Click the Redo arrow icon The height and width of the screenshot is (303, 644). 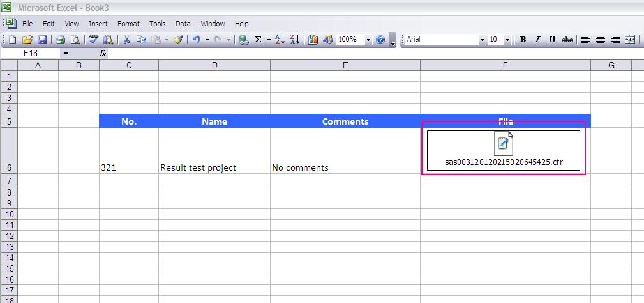(x=218, y=40)
